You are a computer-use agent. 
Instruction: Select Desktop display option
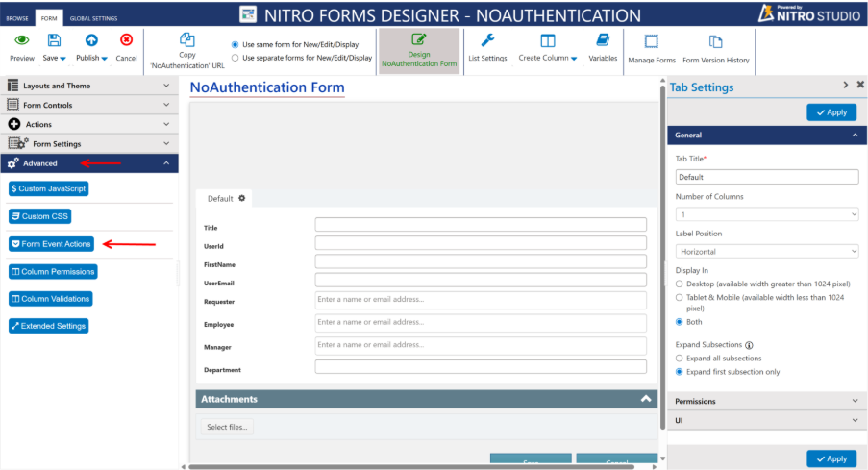681,284
